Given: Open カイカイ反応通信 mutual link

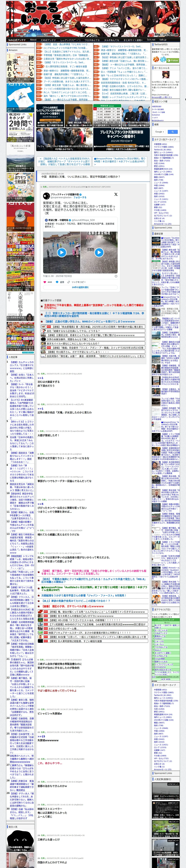Looking at the screenshot, I should click(158, 109).
